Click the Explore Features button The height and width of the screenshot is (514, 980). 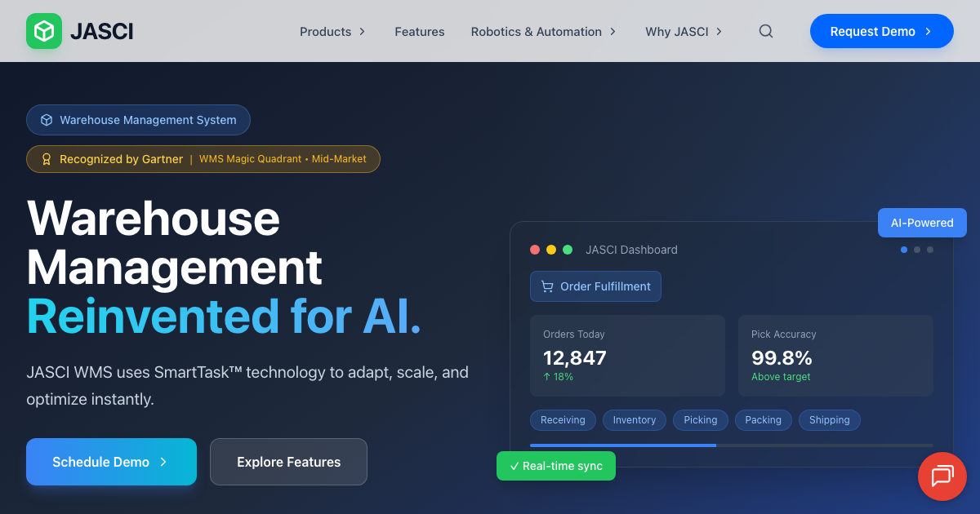[288, 462]
